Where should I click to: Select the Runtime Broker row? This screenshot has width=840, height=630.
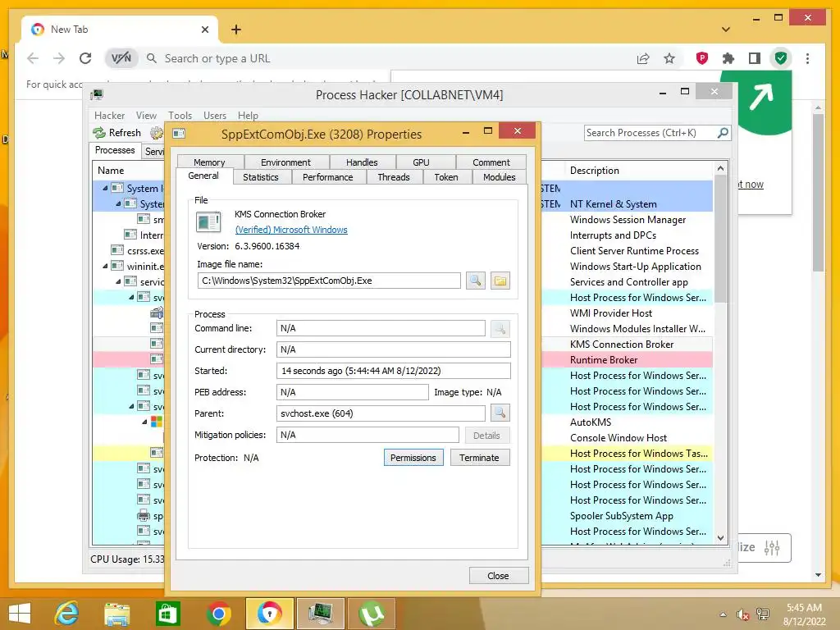(x=627, y=360)
